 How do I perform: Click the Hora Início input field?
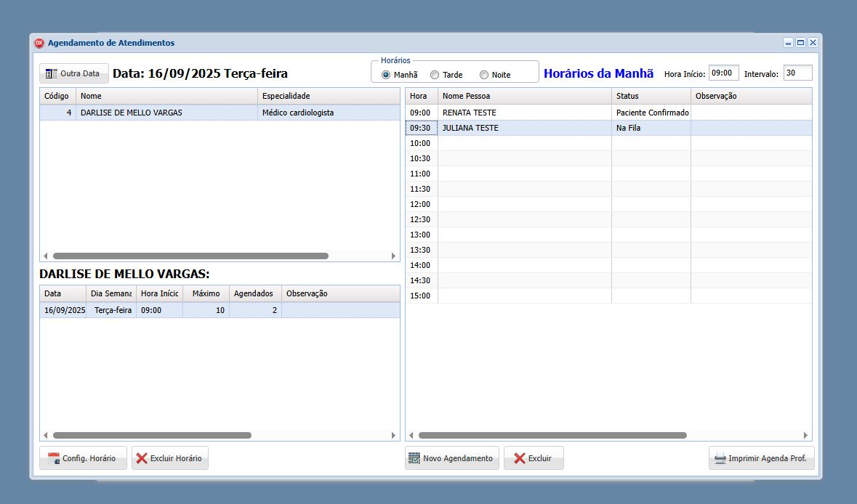[x=723, y=73]
